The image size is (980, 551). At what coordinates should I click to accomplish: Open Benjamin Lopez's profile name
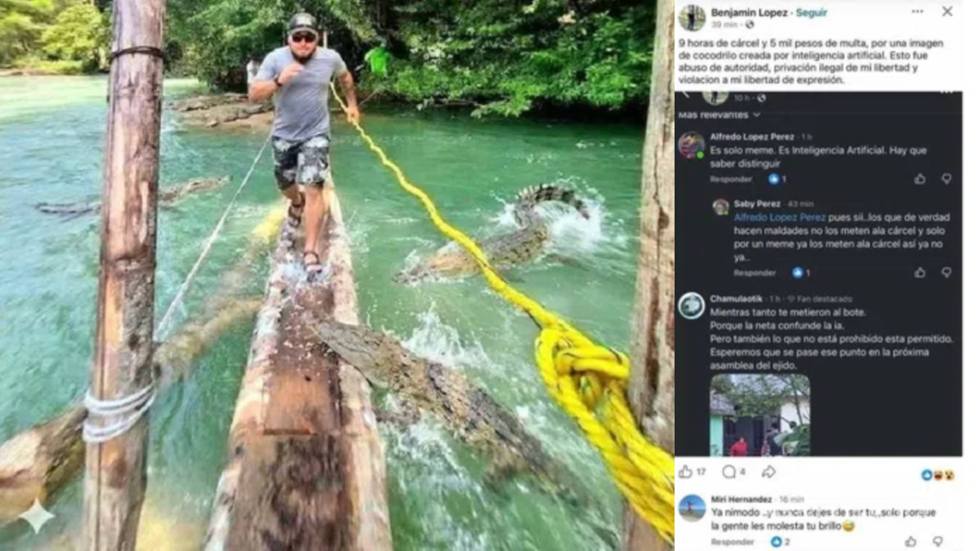(748, 12)
